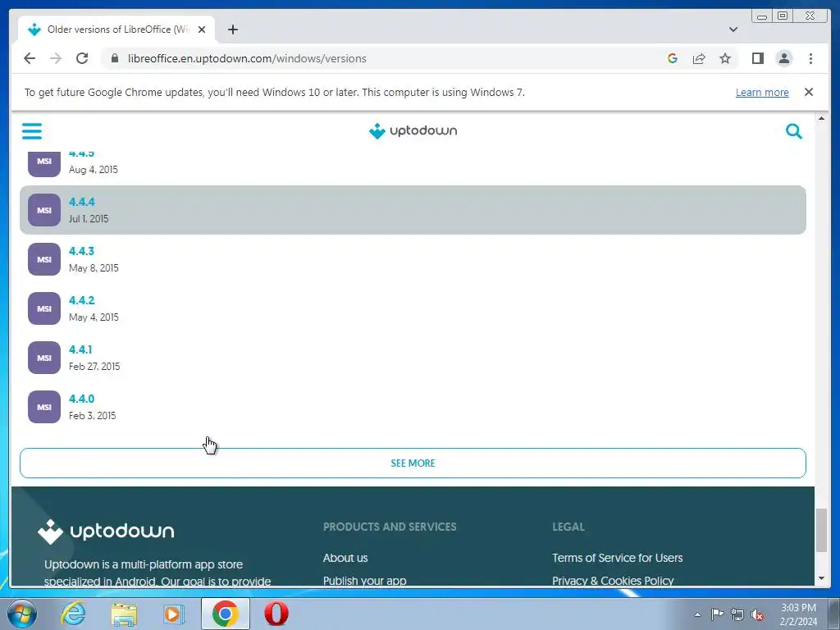The image size is (840, 630).
Task: Click the MSI icon for version 4.4.2
Action: (44, 308)
